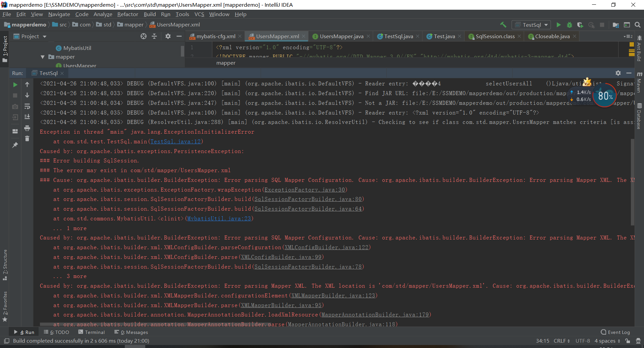The width and height of the screenshot is (644, 348).
Task: Switch to SqlSession.class editor tab
Action: point(495,36)
